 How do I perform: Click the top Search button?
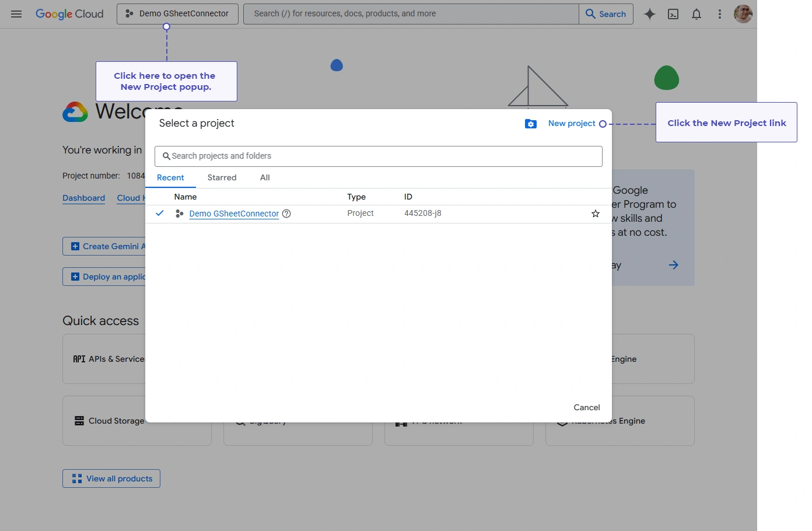click(x=606, y=14)
